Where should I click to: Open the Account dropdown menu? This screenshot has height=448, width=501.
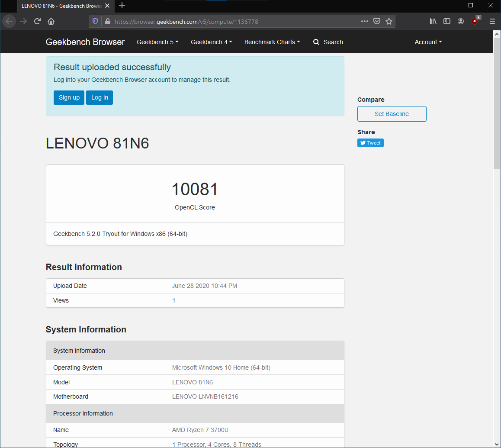pos(428,42)
